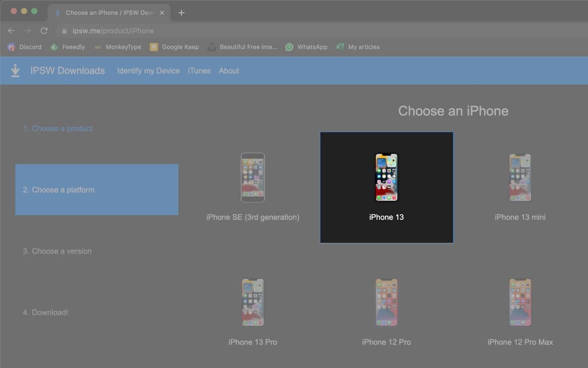Go to the iTunes nav link
588x368 pixels.
[199, 71]
